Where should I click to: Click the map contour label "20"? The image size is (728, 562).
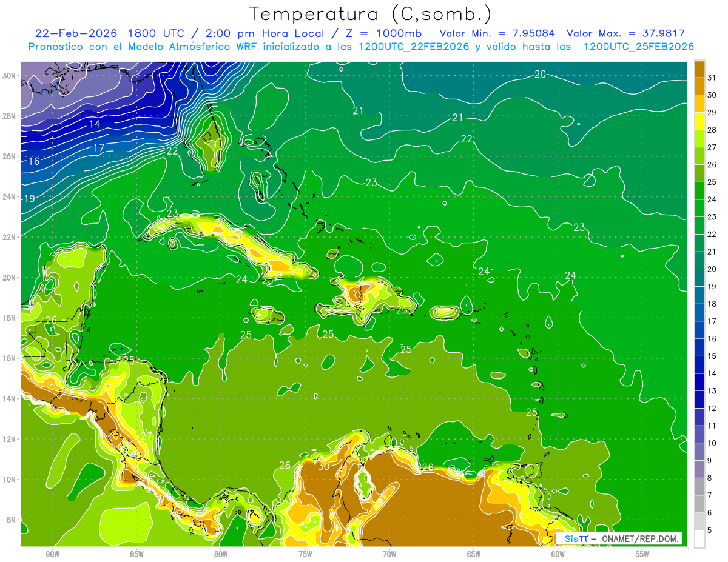tap(540, 74)
